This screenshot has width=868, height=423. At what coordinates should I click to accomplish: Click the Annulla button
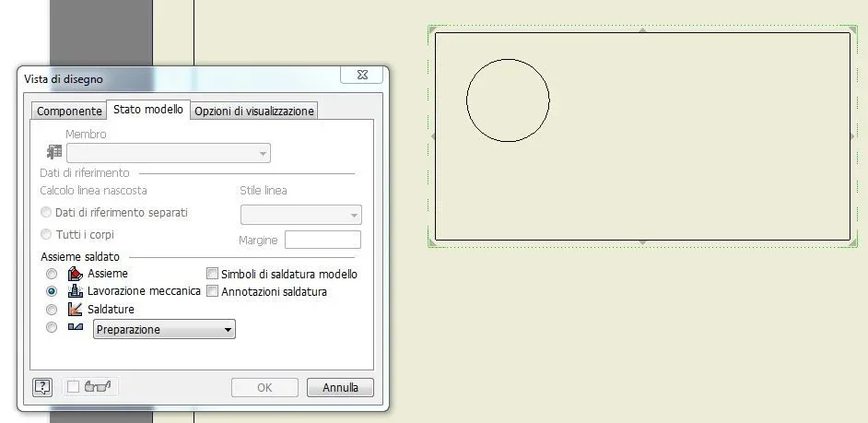click(x=340, y=388)
